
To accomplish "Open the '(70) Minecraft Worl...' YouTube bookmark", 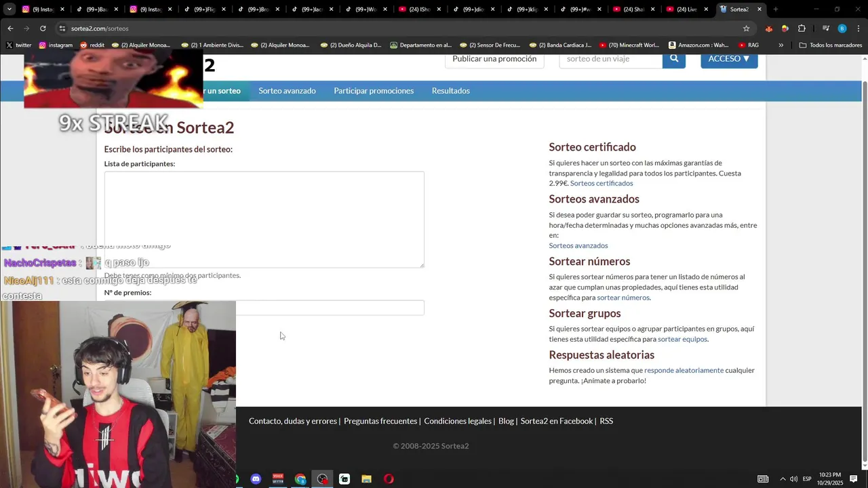I will click(629, 45).
